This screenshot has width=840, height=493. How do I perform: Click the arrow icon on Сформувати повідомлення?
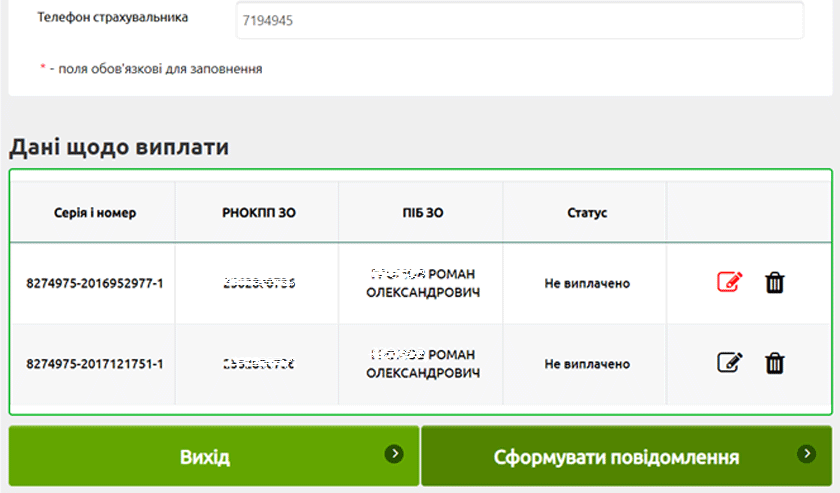coord(807,454)
